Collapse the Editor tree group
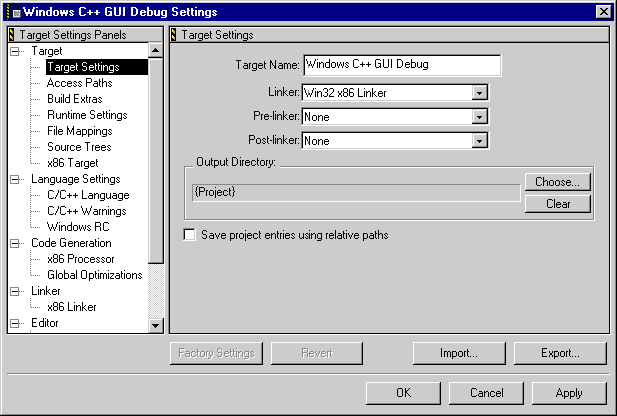The height and width of the screenshot is (416, 617). (x=15, y=324)
